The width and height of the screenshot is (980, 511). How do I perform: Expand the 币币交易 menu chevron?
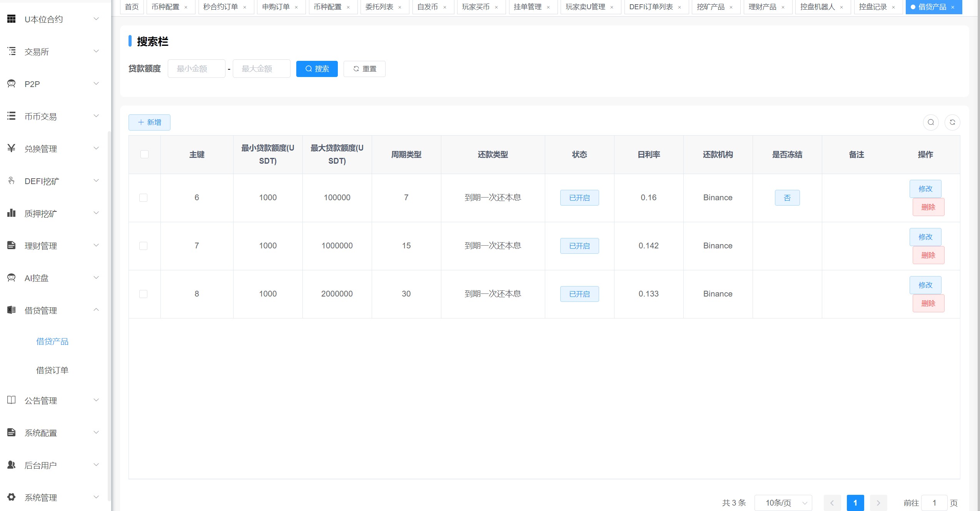(96, 116)
